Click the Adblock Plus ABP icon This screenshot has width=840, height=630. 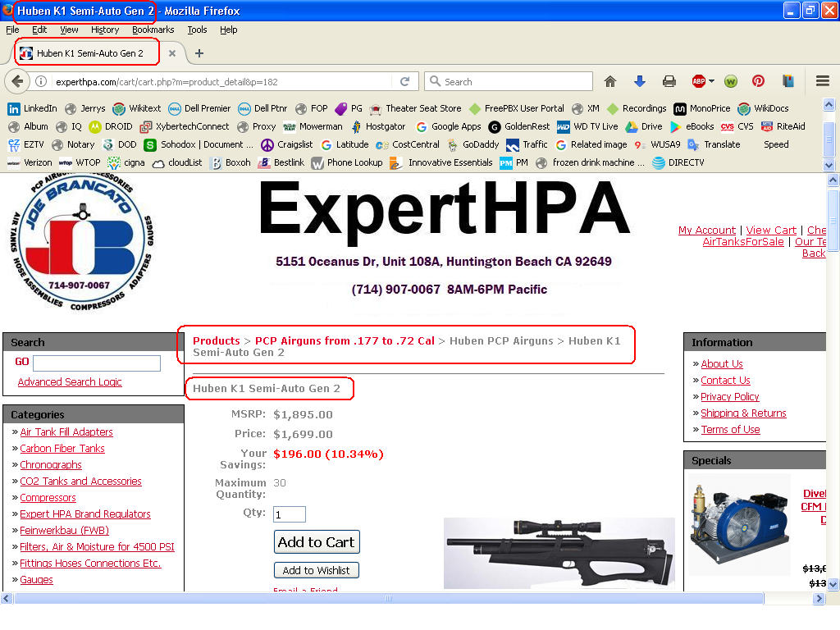tap(699, 81)
